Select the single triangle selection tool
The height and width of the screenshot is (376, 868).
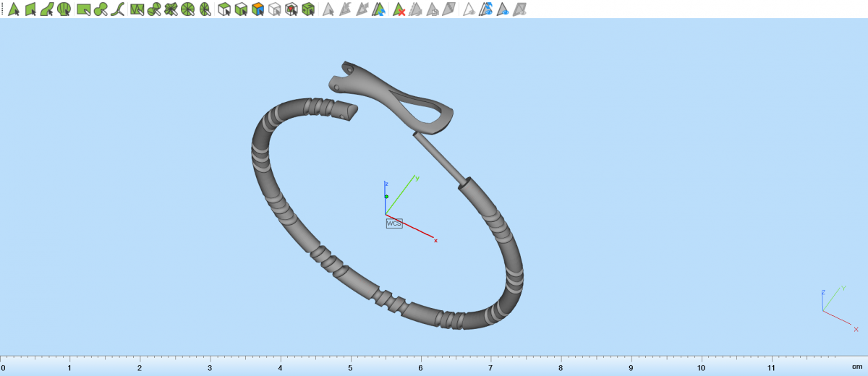click(13, 9)
